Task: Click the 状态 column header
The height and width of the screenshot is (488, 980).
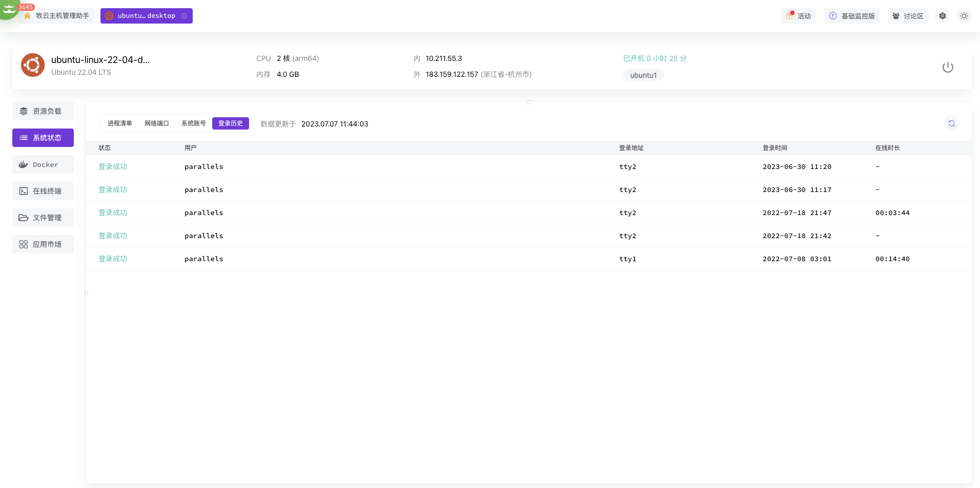Action: (105, 148)
